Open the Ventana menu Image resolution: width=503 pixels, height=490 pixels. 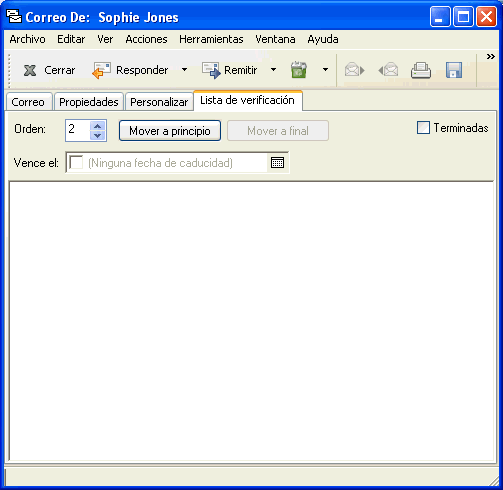pos(275,39)
